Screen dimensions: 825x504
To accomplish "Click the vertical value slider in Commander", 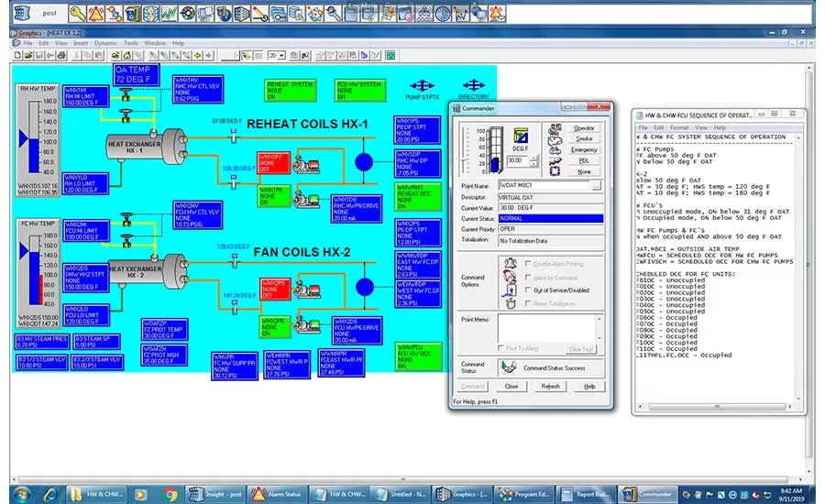I will [x=465, y=151].
